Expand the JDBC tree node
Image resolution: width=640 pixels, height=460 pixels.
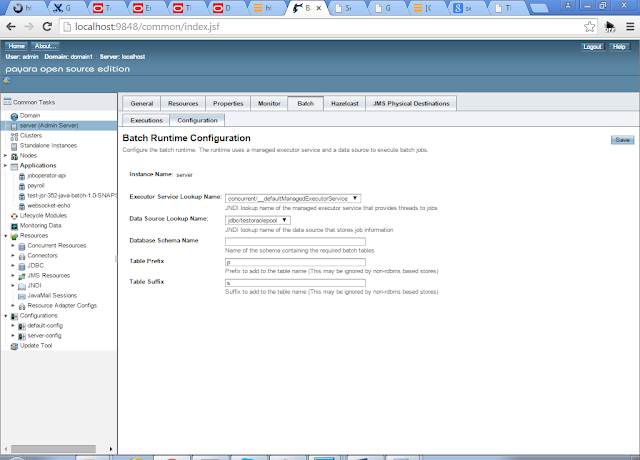13,265
